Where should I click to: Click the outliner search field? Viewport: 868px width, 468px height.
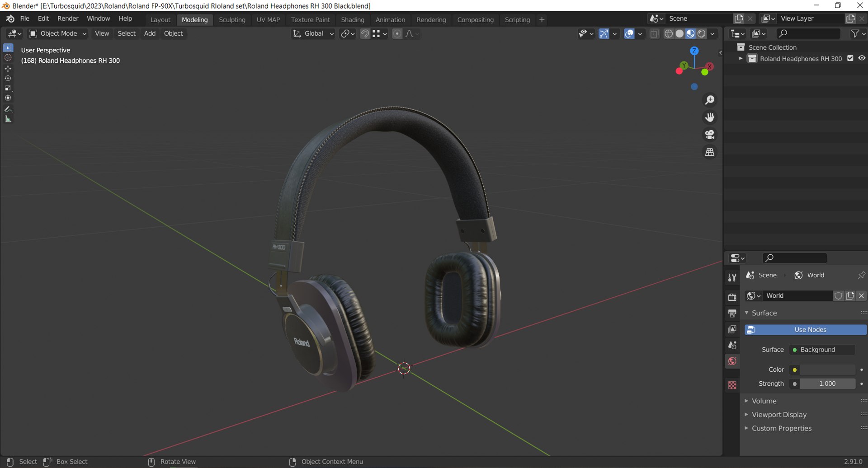click(x=808, y=33)
